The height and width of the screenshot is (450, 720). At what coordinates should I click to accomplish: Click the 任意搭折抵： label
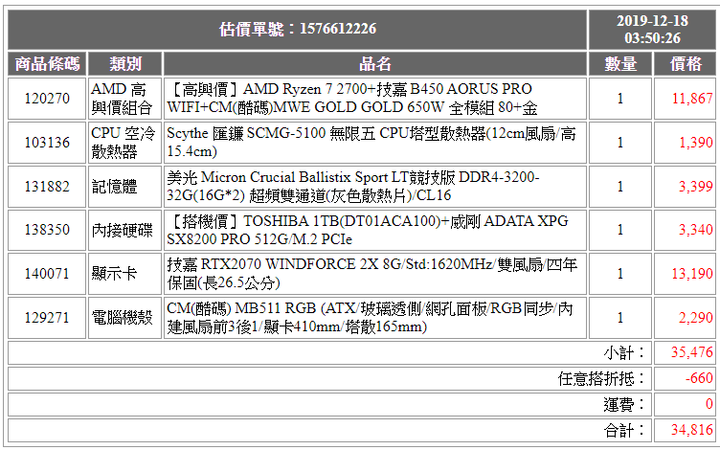coord(602,379)
